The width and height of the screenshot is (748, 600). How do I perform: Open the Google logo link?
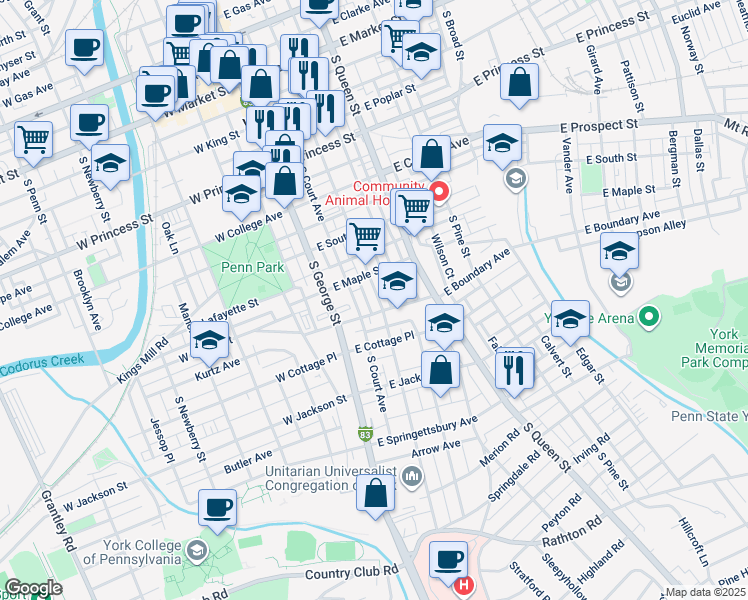[33, 589]
